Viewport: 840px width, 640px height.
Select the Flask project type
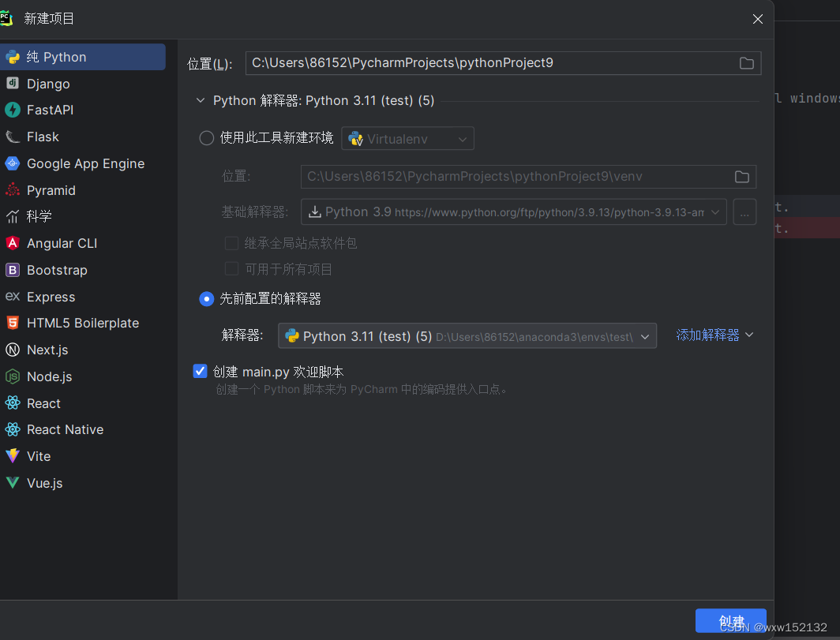[x=82, y=137]
